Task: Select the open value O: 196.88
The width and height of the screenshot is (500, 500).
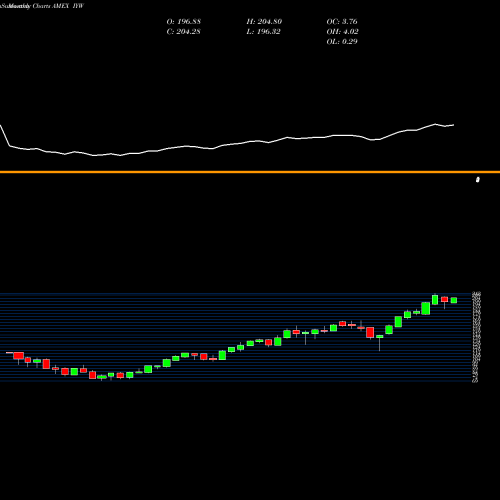Action: [184, 22]
